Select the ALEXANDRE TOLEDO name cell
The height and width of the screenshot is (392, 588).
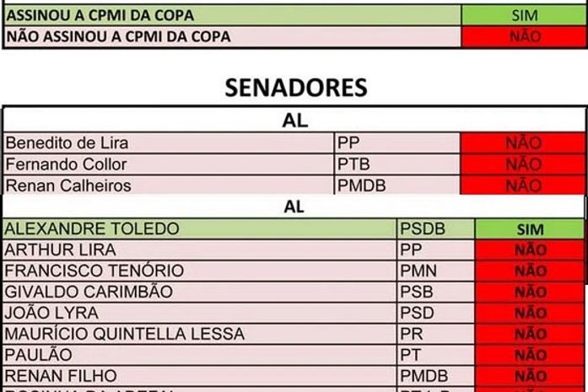(200, 228)
